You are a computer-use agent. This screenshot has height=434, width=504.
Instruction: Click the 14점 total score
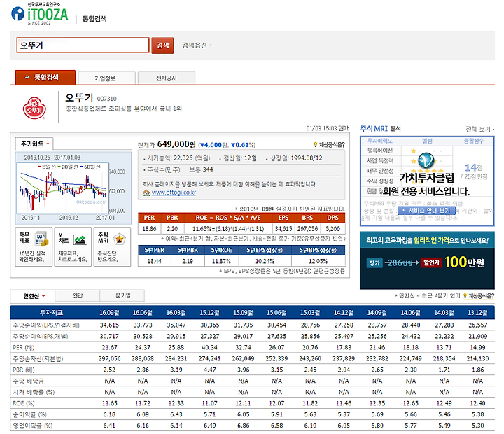click(473, 167)
